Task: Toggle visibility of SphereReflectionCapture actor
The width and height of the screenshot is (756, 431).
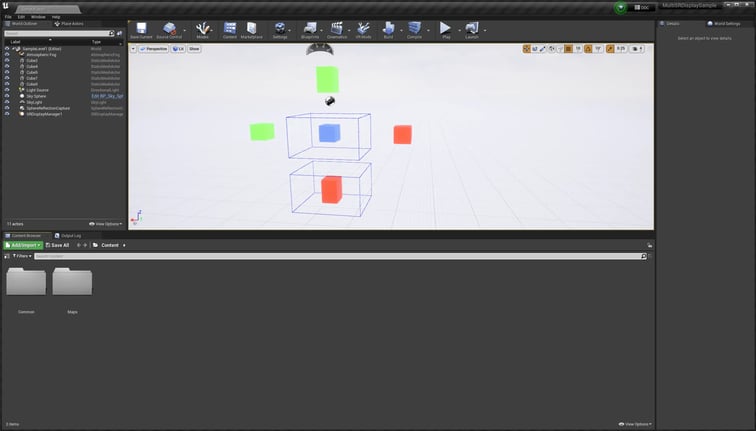Action: pyautogui.click(x=7, y=108)
